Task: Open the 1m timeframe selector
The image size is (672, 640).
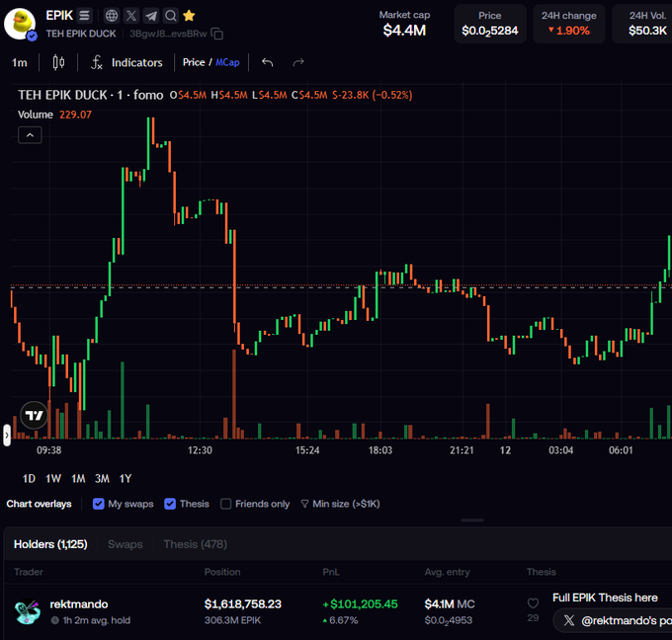Action: (20, 62)
